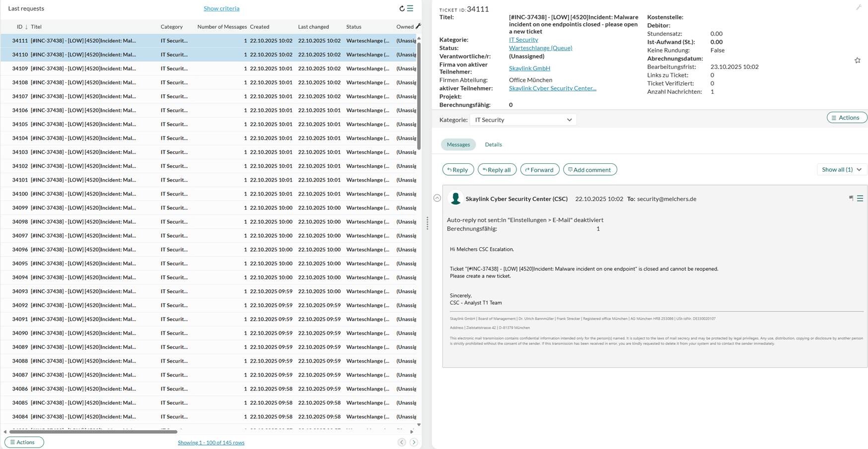This screenshot has height=449, width=868.
Task: Click the flag icon on the message
Action: point(851,198)
